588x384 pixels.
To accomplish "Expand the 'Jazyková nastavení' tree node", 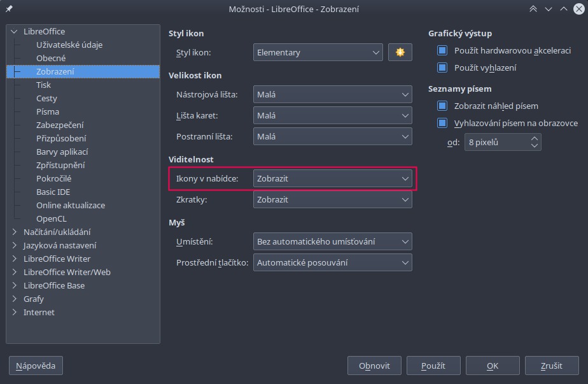I will 14,245.
